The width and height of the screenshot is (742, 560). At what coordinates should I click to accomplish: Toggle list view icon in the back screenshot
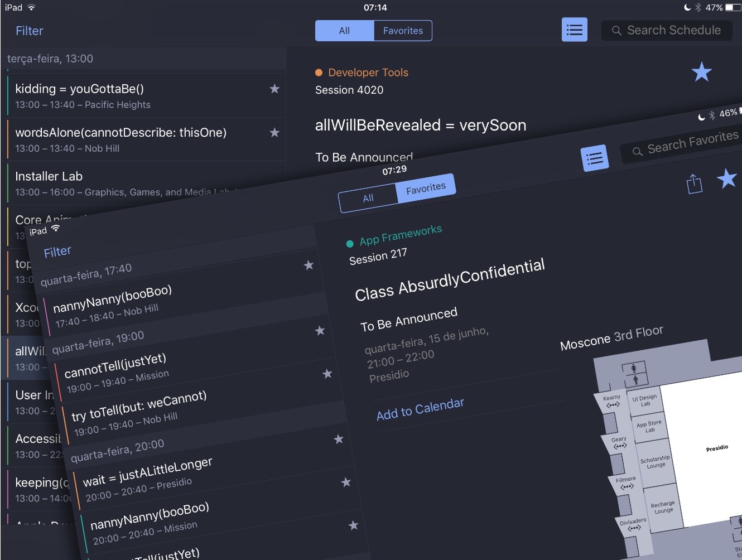574,30
